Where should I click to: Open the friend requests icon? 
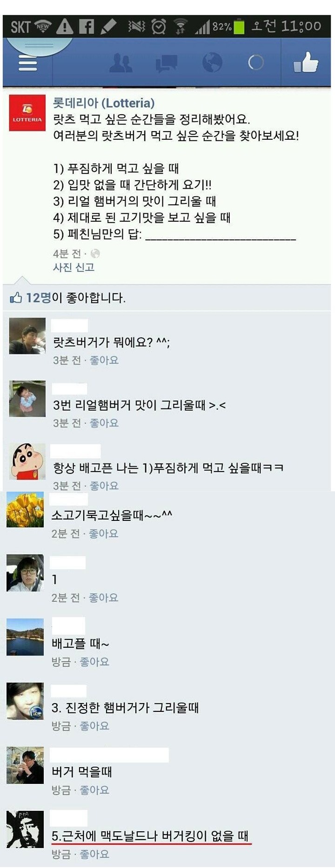(x=121, y=63)
